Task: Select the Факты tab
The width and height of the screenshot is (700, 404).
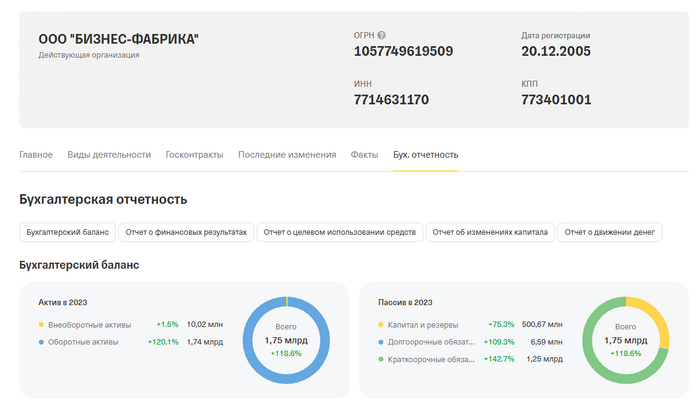Action: (x=364, y=155)
